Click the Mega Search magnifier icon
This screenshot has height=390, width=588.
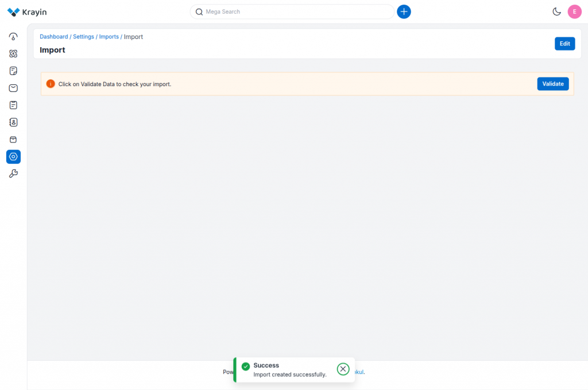click(x=199, y=12)
